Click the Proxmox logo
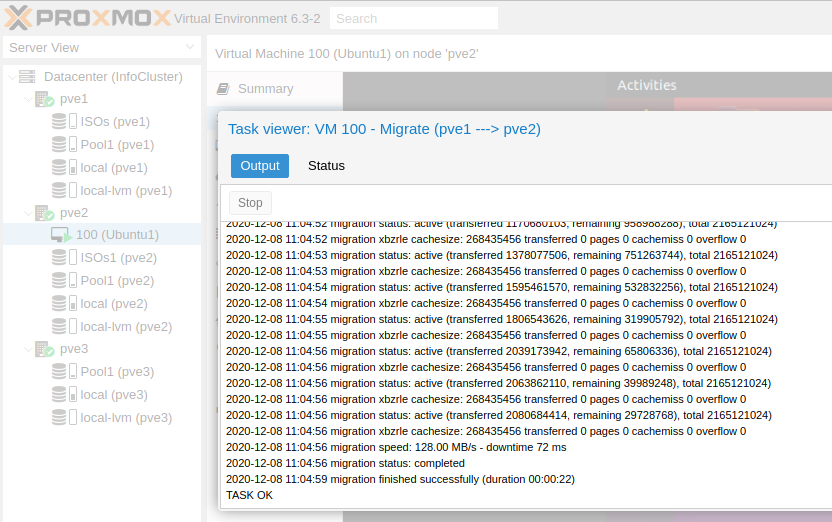The image size is (832, 522). (x=88, y=18)
